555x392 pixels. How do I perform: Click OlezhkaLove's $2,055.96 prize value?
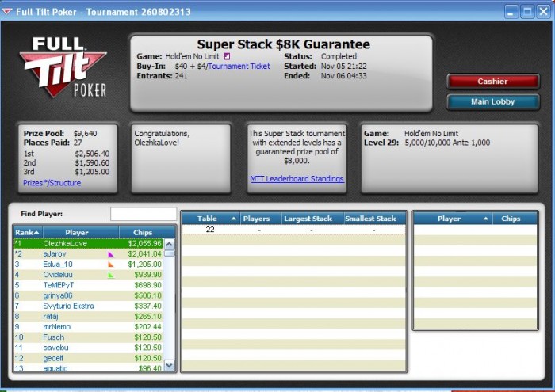tap(145, 244)
